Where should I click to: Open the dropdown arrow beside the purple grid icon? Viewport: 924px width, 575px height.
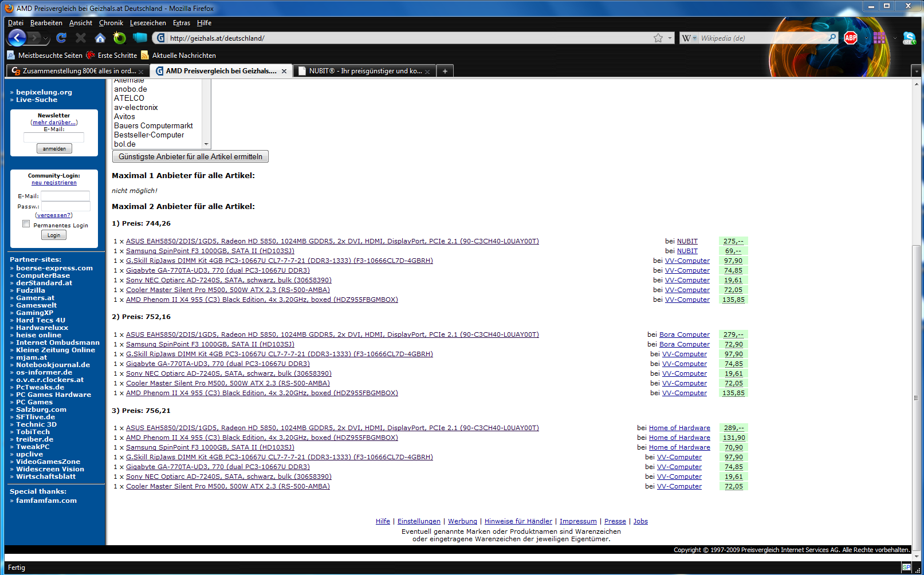click(x=895, y=38)
